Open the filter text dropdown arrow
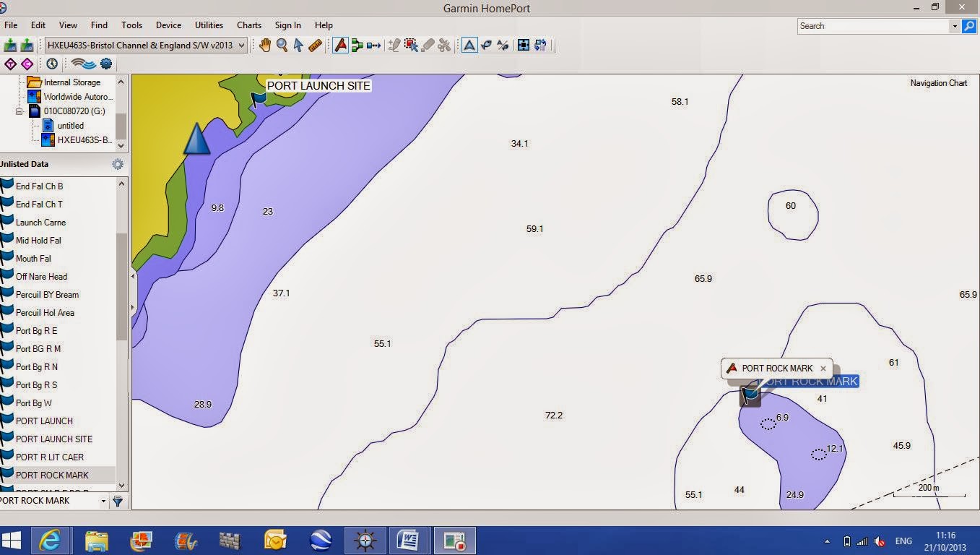Screen dimensions: 980x555 (x=103, y=501)
